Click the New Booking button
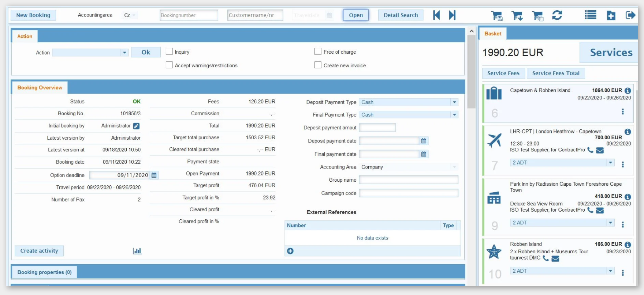644x295 pixels. pos(33,15)
